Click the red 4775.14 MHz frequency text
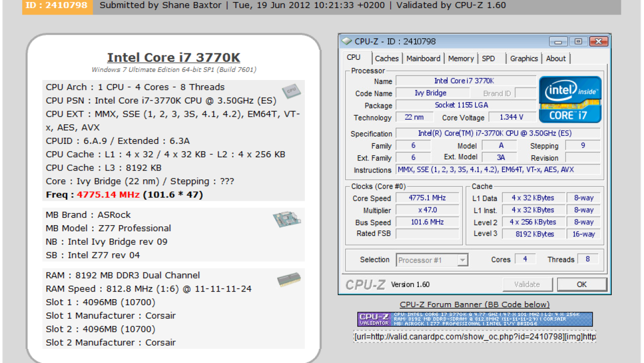Image resolution: width=644 pixels, height=363 pixels. pyautogui.click(x=109, y=195)
